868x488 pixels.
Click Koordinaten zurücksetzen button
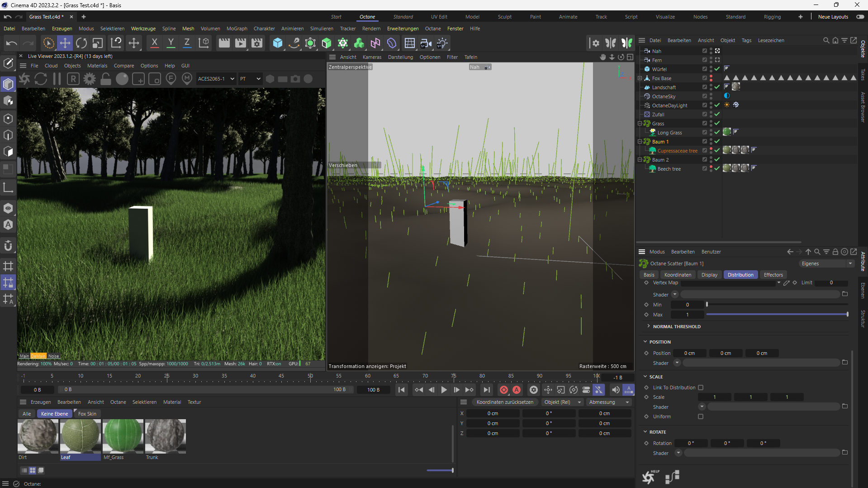504,402
